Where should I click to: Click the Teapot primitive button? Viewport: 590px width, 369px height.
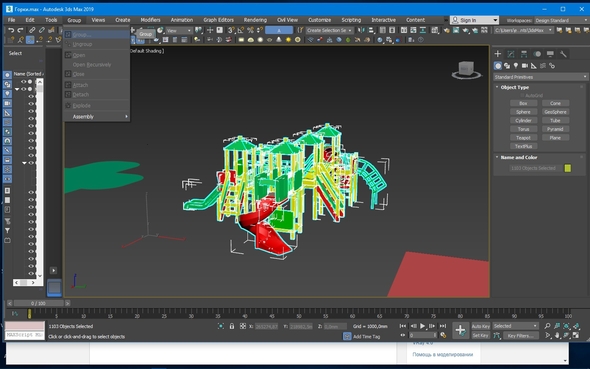point(523,138)
